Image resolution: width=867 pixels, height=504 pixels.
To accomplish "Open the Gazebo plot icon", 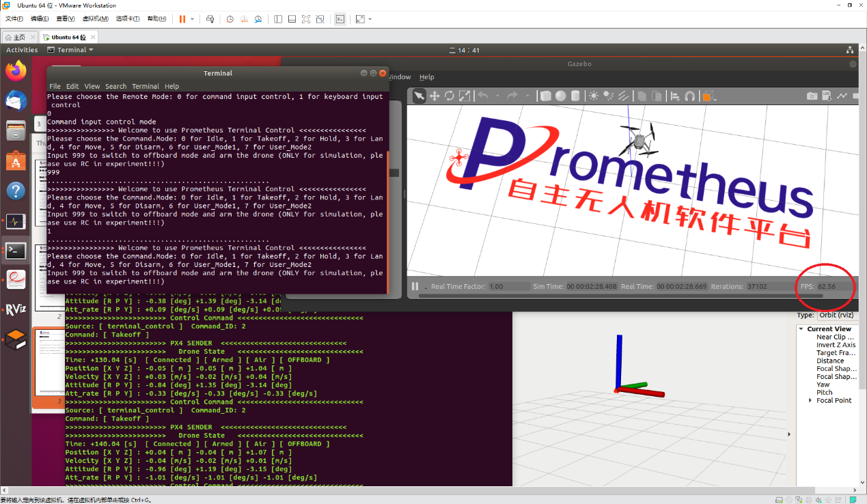I will coord(842,96).
